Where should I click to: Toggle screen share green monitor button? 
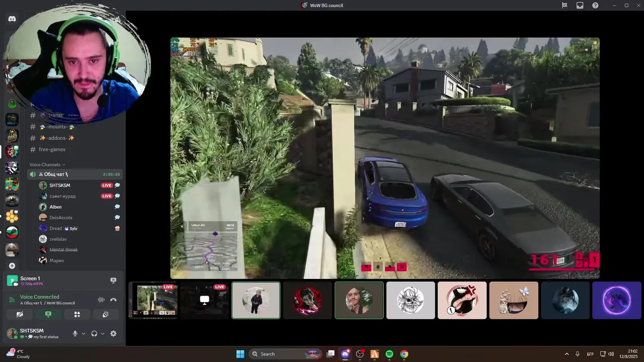pos(48,314)
